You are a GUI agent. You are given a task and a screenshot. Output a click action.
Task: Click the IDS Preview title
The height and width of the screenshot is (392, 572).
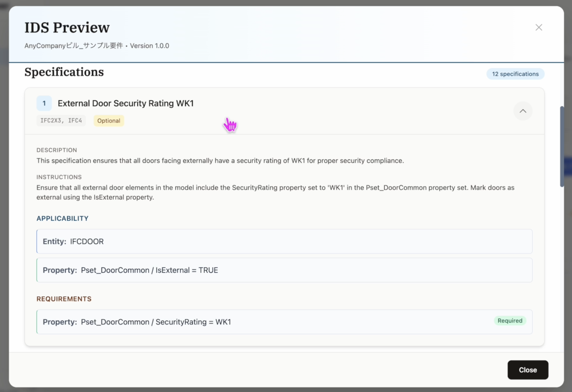67,27
